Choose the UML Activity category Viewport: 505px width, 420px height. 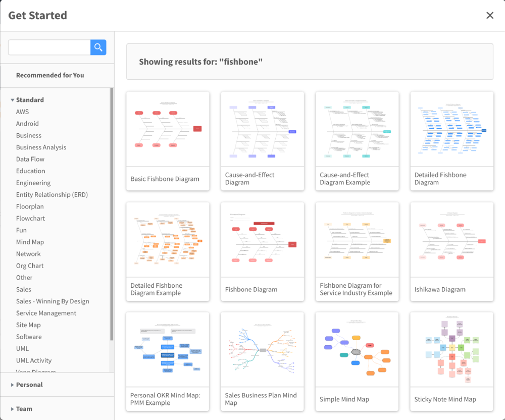coord(33,360)
